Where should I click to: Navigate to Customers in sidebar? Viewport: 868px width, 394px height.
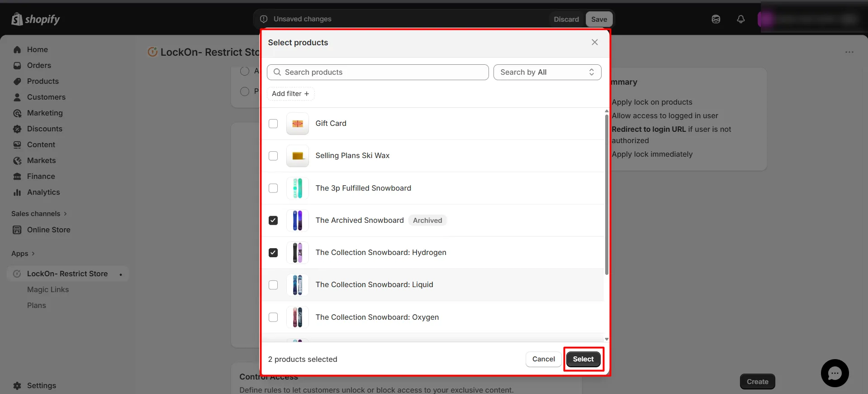(46, 97)
